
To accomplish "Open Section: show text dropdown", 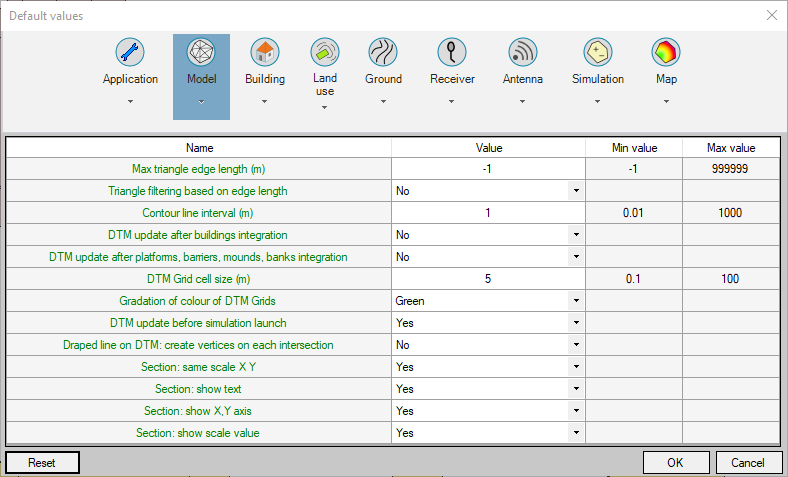I will coord(576,389).
